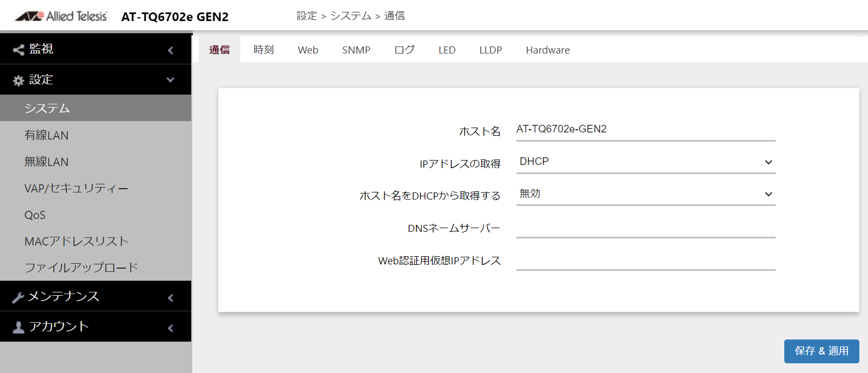The image size is (868, 373).
Task: Expand the 監視 menu chevron
Action: 171,50
